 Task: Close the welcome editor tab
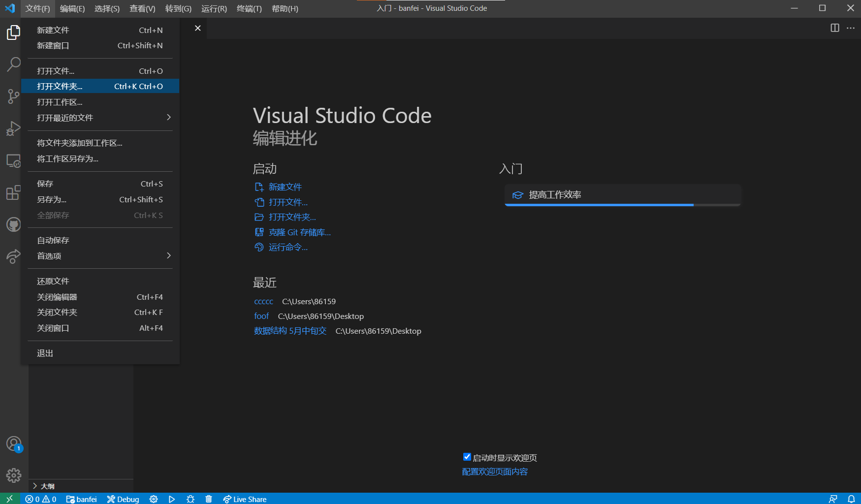(198, 28)
